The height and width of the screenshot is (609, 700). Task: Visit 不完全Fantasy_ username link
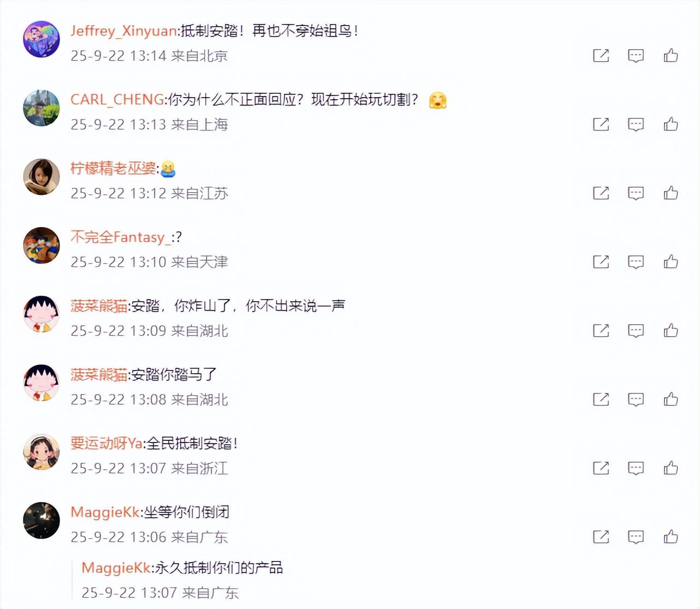pos(120,237)
